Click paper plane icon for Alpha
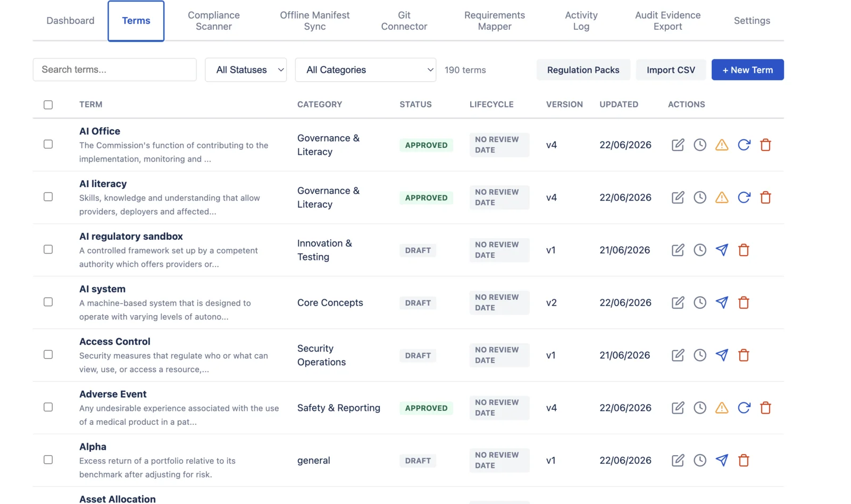 722,460
